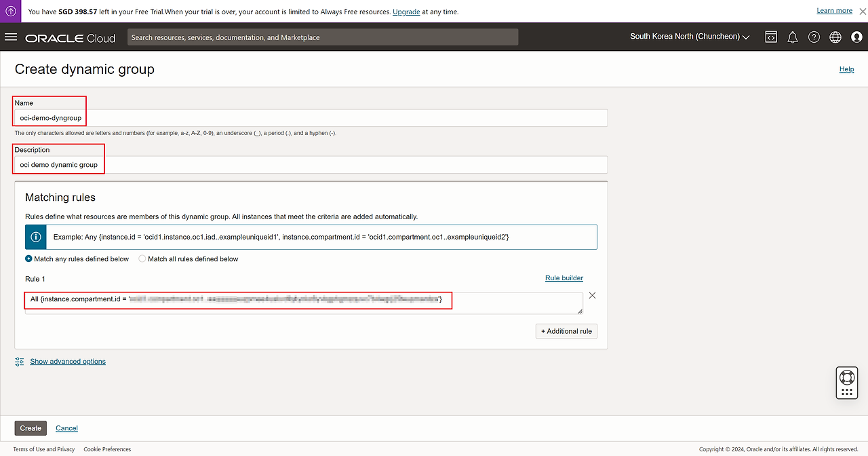
Task: Open the Cloud Shell developer tools icon
Action: coord(771,37)
